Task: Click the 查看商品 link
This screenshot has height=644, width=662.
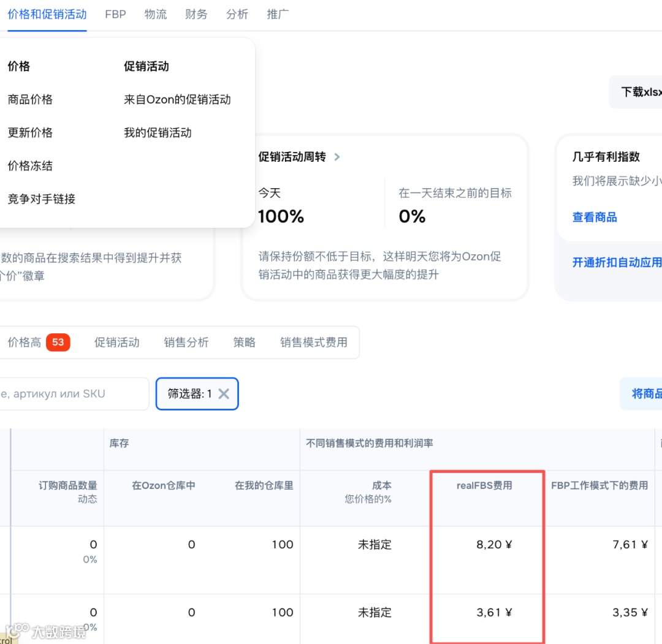Action: click(595, 218)
